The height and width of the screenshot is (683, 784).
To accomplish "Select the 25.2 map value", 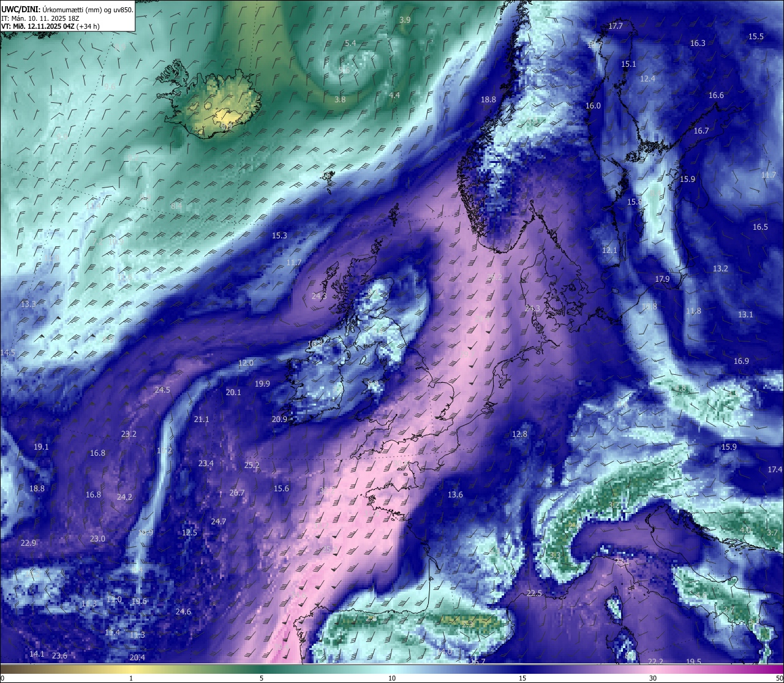I will point(252,465).
